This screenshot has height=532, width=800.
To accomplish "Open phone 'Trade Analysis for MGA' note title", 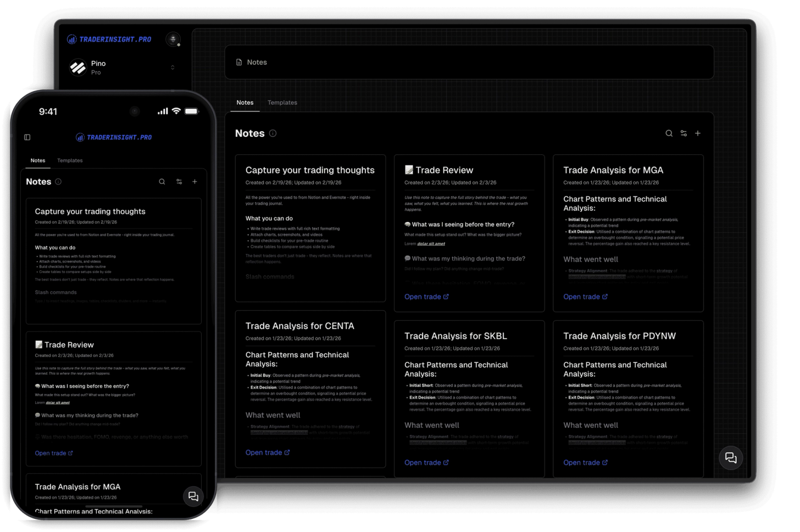I will click(x=77, y=487).
